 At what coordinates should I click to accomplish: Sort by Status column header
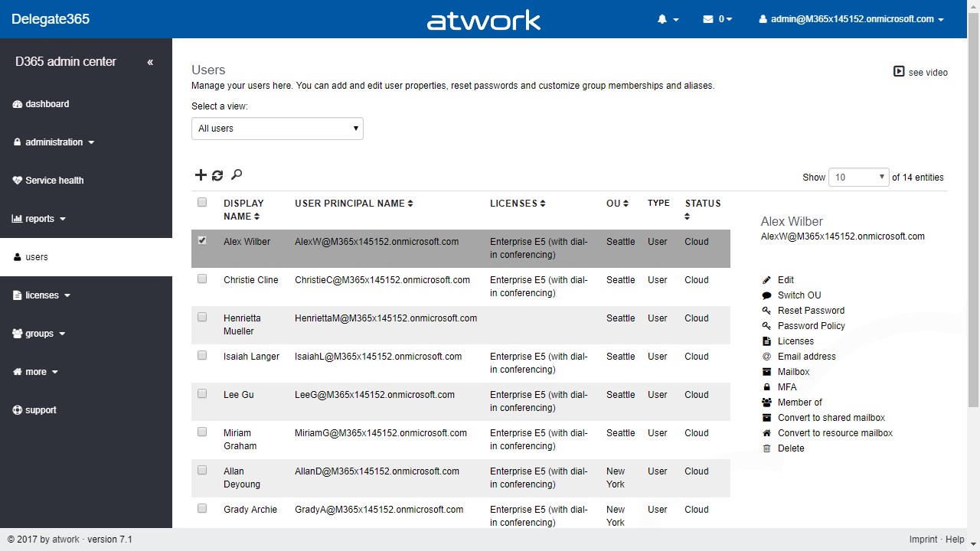[x=703, y=210]
